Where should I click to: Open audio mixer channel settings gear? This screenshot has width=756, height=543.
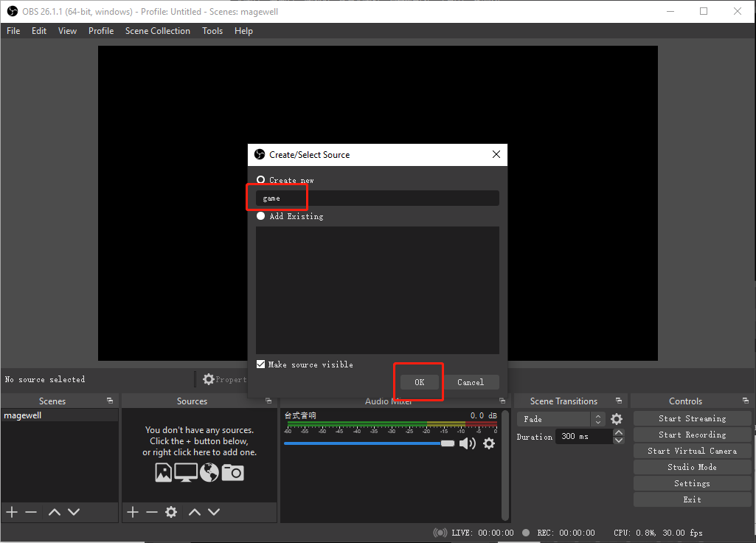pyautogui.click(x=489, y=443)
